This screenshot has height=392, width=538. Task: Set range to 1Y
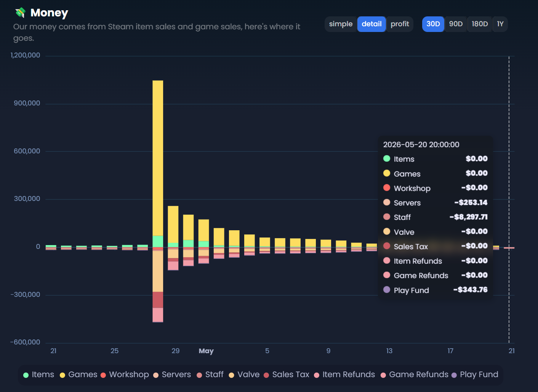coord(500,24)
